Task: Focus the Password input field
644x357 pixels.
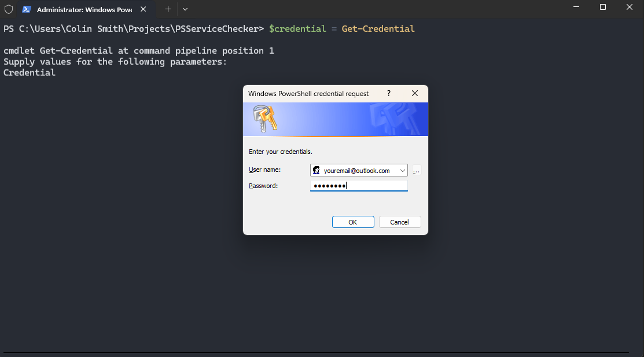Action: click(359, 186)
